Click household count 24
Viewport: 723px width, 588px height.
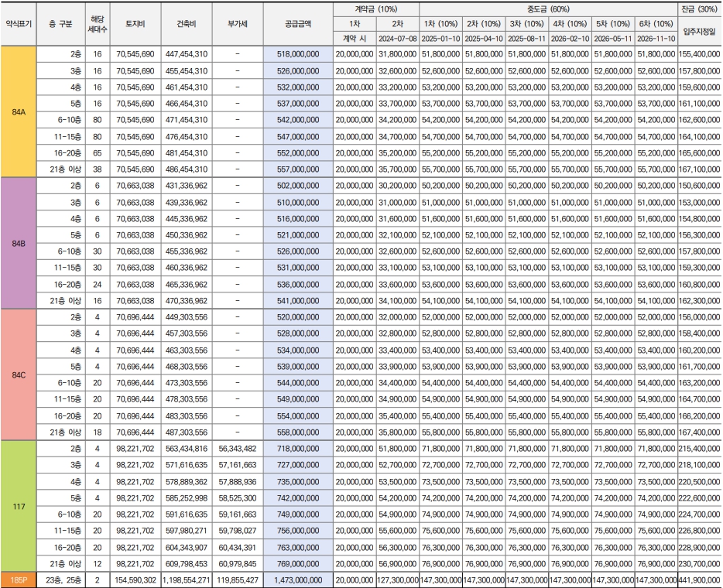98,284
